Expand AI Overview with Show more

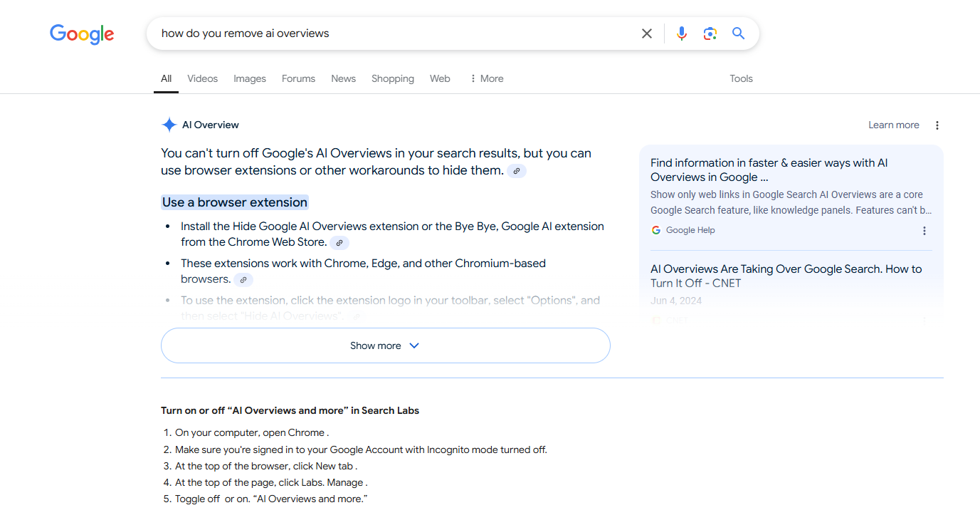point(385,345)
